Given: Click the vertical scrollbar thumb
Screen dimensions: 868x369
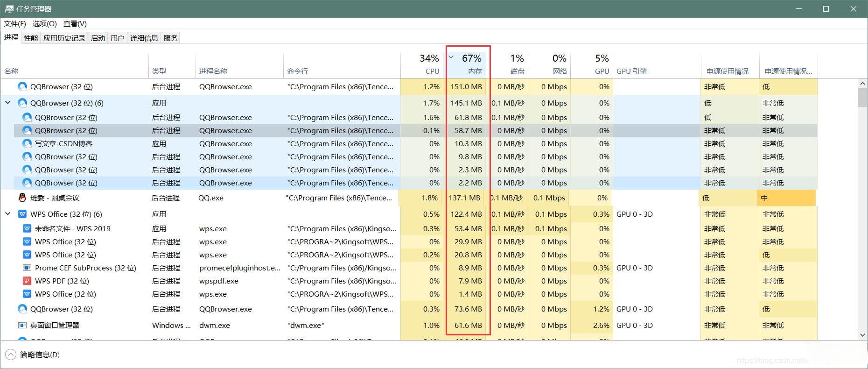Looking at the screenshot, I should click(x=862, y=97).
